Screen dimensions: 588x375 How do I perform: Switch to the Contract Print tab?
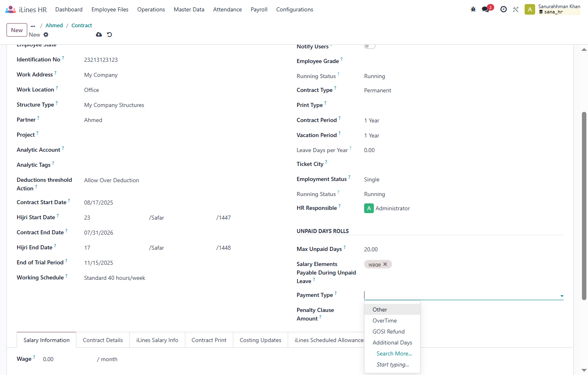209,340
